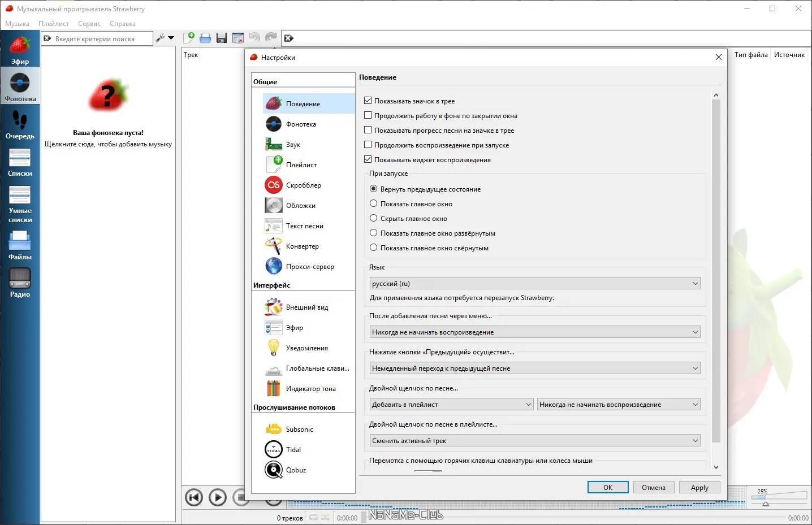Click new playlist icon in toolbar
Image resolution: width=812 pixels, height=525 pixels.
189,38
